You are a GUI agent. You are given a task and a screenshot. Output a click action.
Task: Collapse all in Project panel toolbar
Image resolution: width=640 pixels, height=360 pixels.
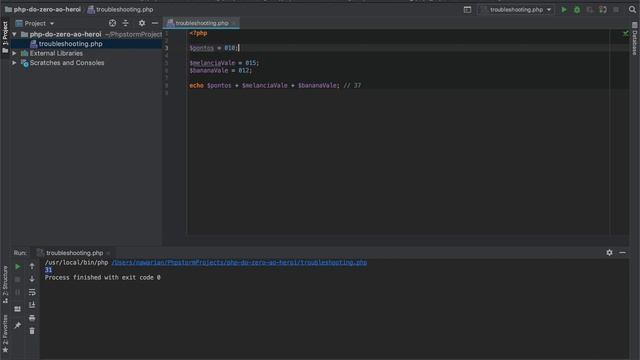click(125, 23)
